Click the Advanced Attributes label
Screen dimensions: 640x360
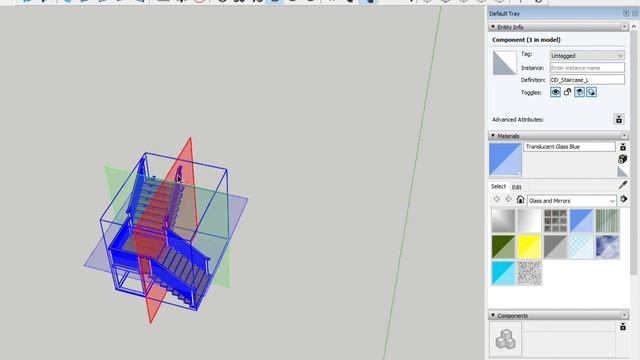[x=518, y=120]
